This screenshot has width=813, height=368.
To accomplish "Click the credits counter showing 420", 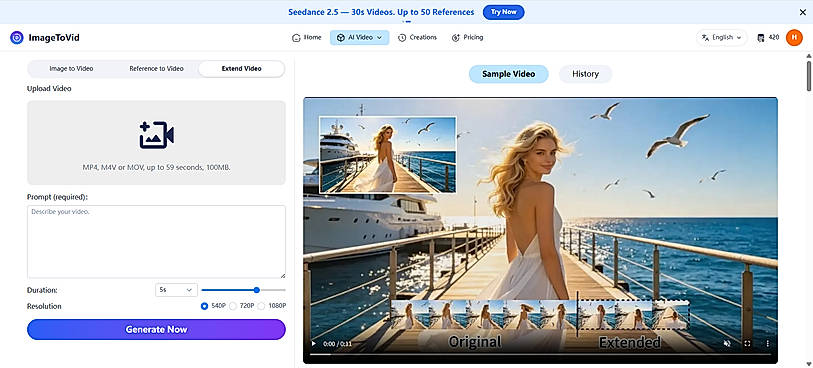I will click(768, 37).
